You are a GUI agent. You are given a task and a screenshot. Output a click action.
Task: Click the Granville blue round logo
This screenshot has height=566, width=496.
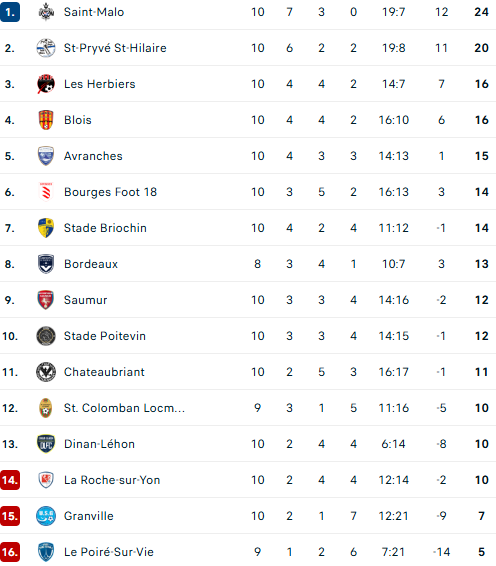pyautogui.click(x=46, y=516)
